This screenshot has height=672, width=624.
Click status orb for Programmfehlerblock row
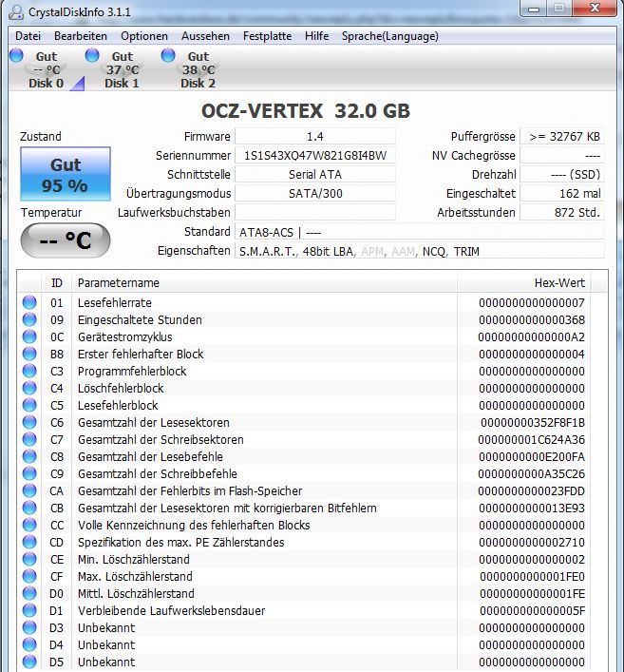29,371
